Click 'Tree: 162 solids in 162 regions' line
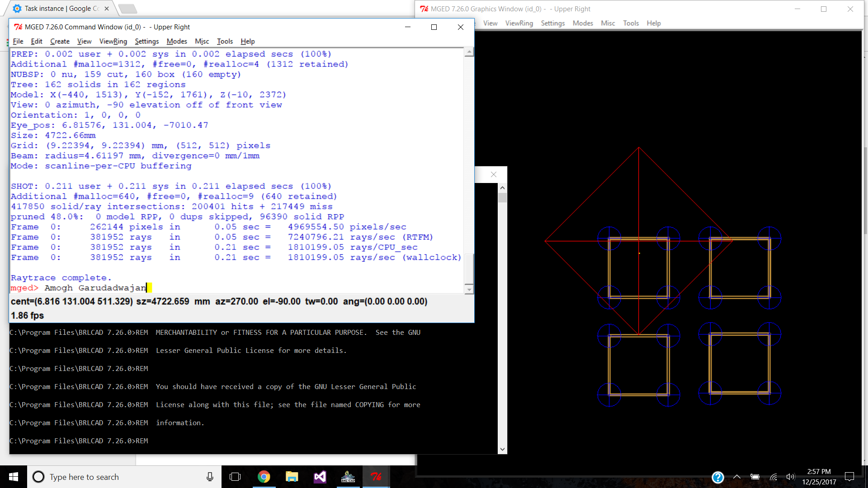Viewport: 868px width, 488px height. click(x=98, y=84)
